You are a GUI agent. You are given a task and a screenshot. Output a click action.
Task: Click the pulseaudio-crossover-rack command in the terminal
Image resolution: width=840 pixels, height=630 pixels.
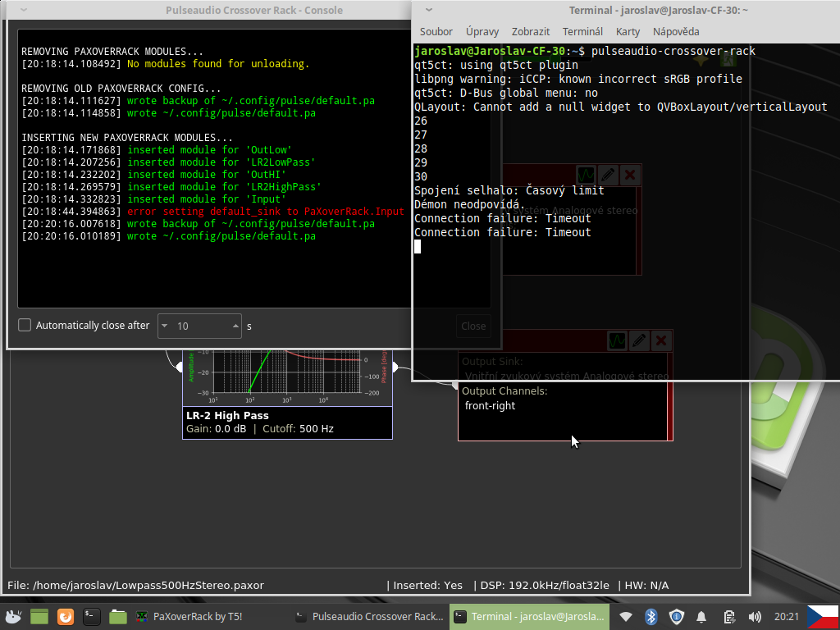673,51
